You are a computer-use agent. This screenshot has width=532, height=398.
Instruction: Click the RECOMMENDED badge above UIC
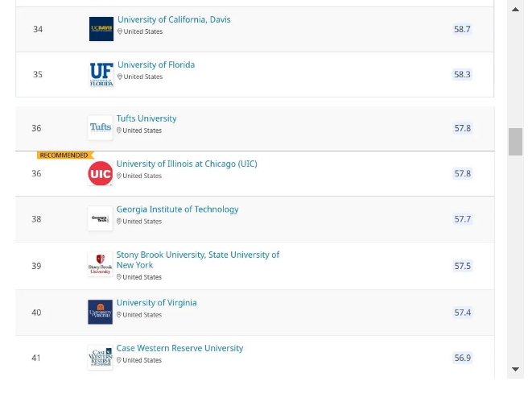coord(64,155)
